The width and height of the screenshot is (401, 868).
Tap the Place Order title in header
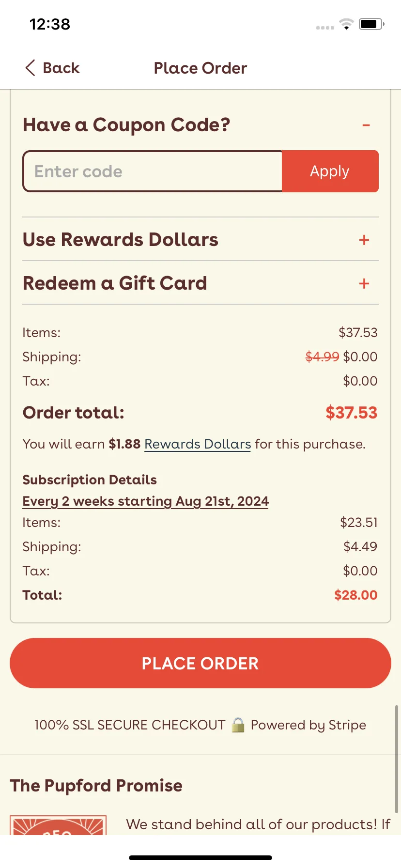click(200, 68)
